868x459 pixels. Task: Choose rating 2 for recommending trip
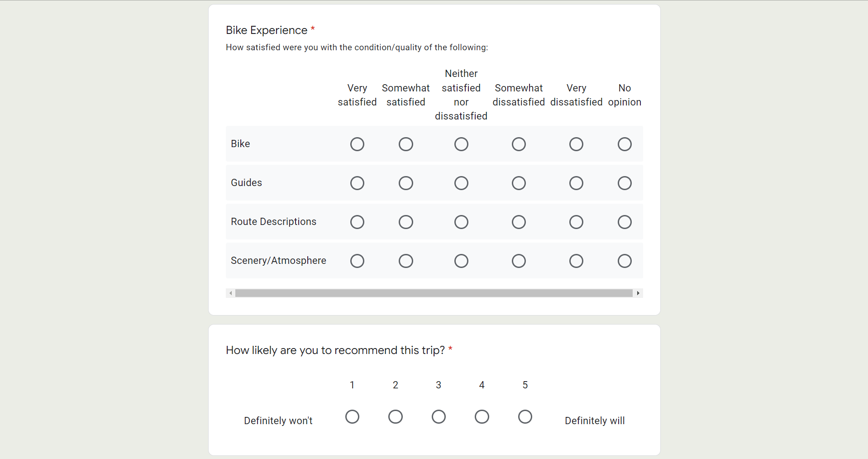coord(396,416)
